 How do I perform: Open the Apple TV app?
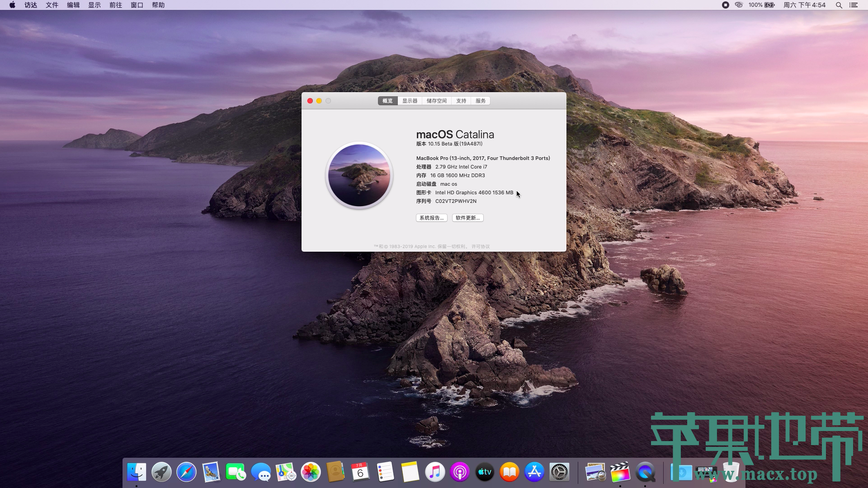coord(485,473)
